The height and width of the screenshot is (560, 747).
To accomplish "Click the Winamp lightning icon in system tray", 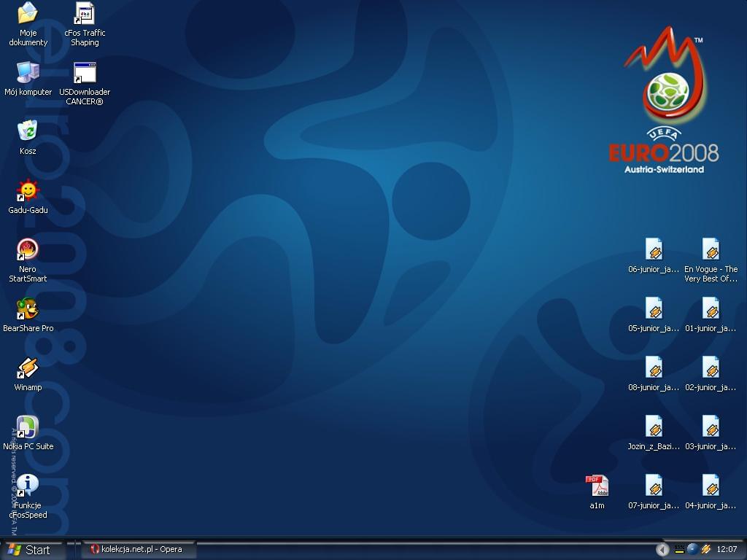I will [x=705, y=549].
